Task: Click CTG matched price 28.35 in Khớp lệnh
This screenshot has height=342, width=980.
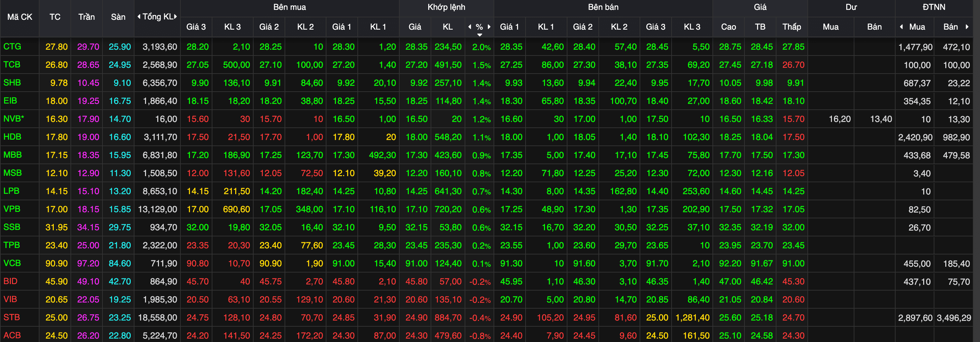Action: point(416,47)
